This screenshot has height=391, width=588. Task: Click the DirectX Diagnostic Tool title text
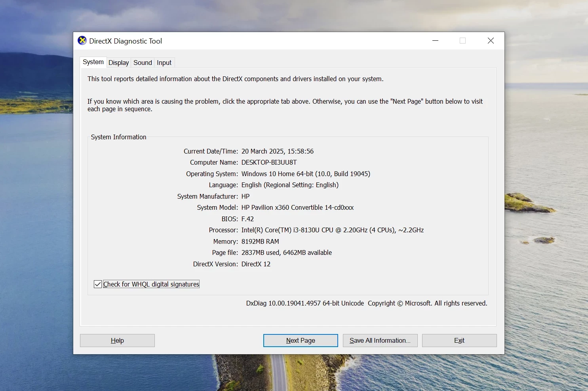click(x=126, y=41)
